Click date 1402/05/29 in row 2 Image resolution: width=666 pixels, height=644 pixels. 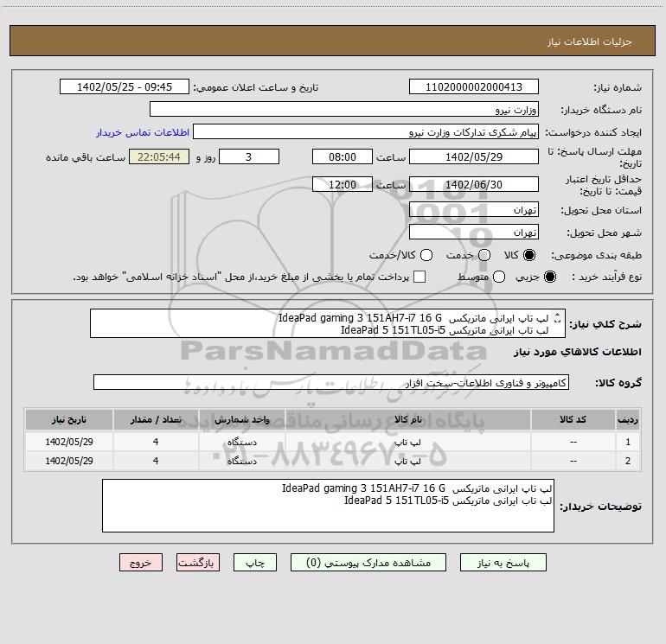[x=69, y=461]
